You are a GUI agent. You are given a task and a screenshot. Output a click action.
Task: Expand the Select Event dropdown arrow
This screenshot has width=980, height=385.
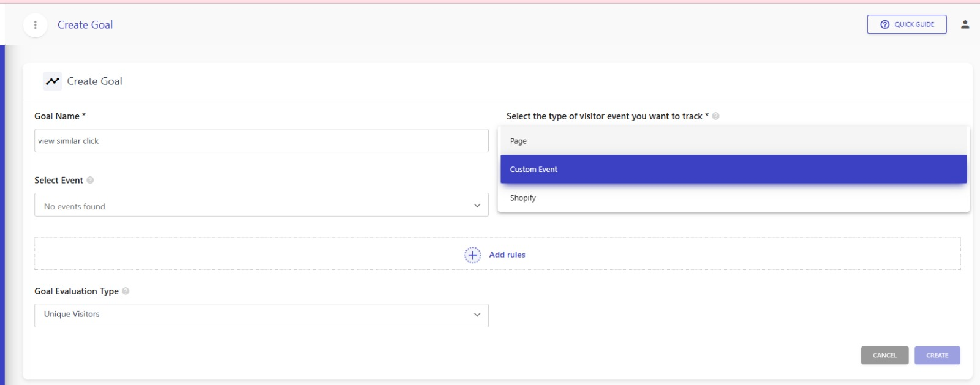(477, 206)
